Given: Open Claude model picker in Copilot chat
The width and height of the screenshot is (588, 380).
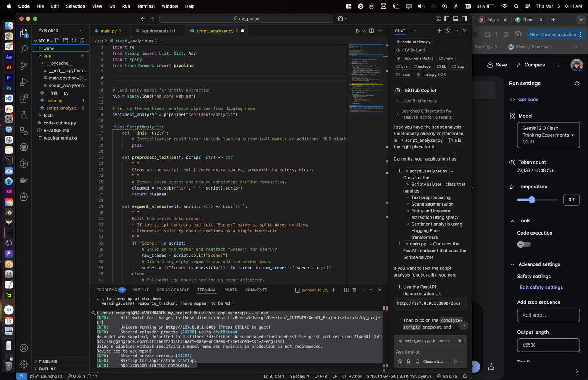Looking at the screenshot, I should click(436, 362).
